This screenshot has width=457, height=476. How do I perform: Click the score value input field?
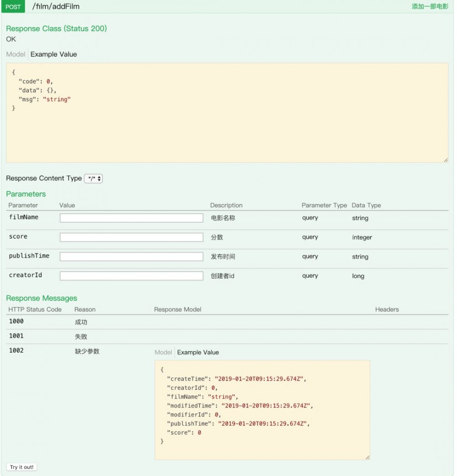click(x=131, y=237)
